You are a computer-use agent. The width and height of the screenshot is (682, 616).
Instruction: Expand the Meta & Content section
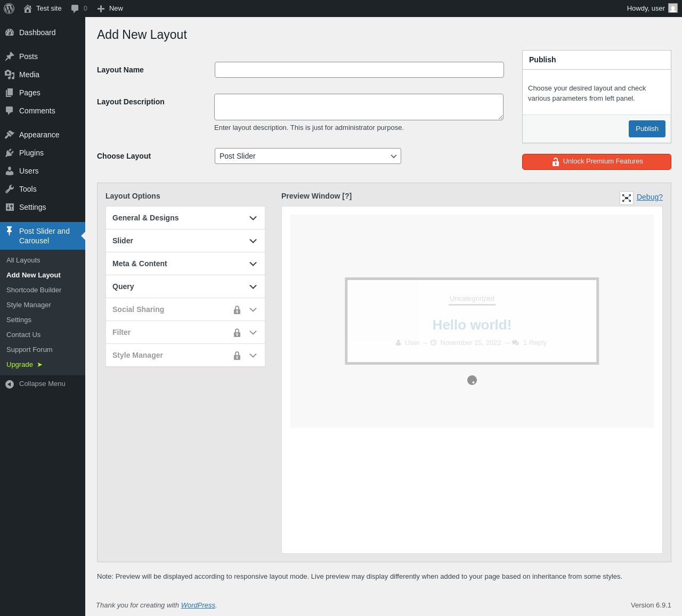click(x=185, y=264)
